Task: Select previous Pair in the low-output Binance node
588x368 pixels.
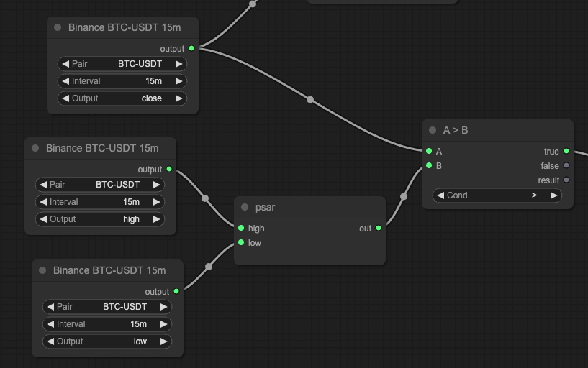Action: coord(50,307)
